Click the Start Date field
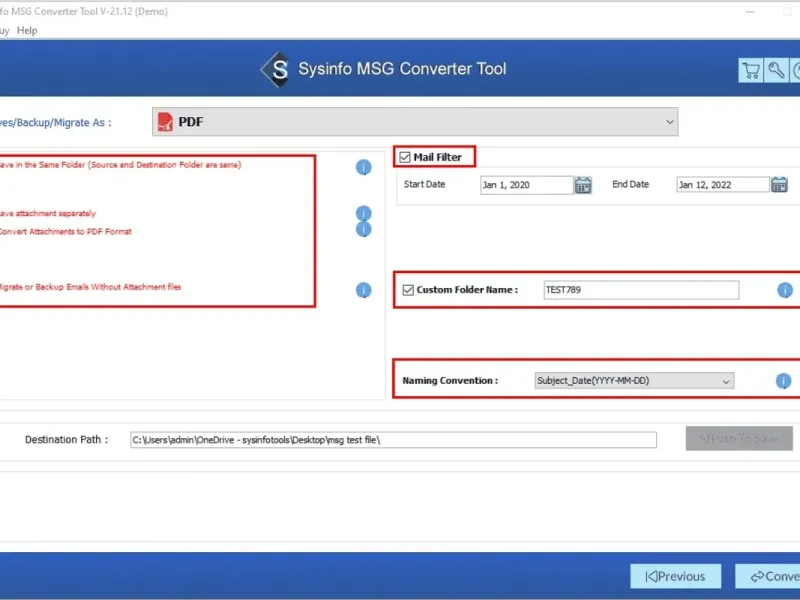Viewport: 800px width, 600px height. (x=527, y=185)
